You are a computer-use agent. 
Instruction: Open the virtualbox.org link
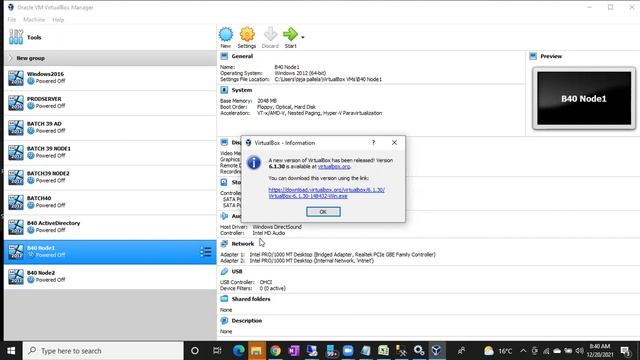click(x=334, y=167)
